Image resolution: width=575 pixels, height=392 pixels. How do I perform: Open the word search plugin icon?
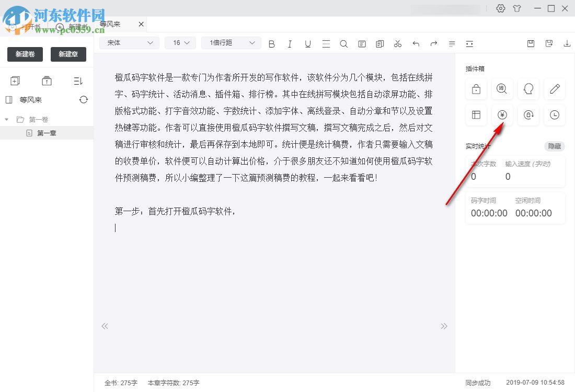pyautogui.click(x=502, y=89)
